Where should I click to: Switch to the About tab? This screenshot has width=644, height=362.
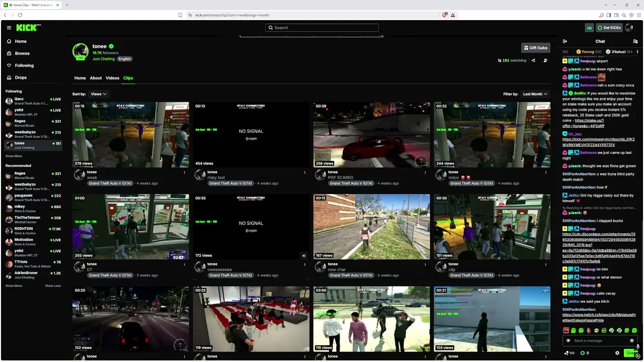pos(96,78)
